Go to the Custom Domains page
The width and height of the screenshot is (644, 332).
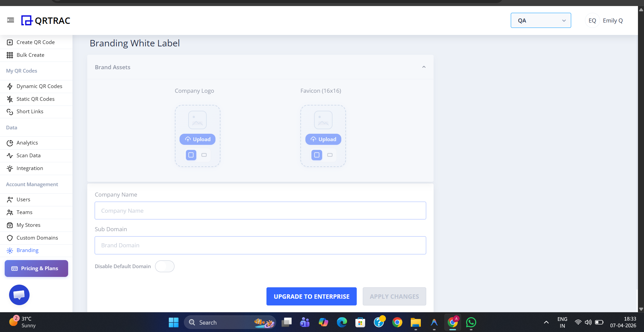37,238
